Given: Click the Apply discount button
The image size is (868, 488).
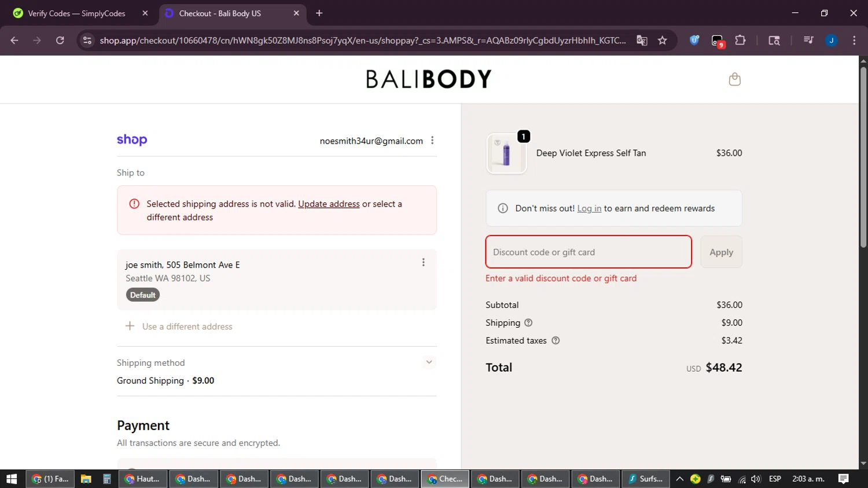Looking at the screenshot, I should coord(721,252).
